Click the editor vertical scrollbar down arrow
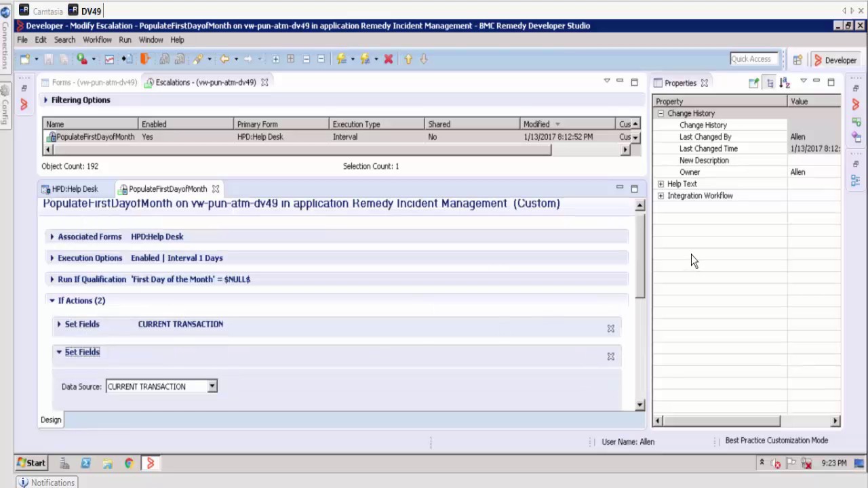Image resolution: width=868 pixels, height=488 pixels. [639, 405]
